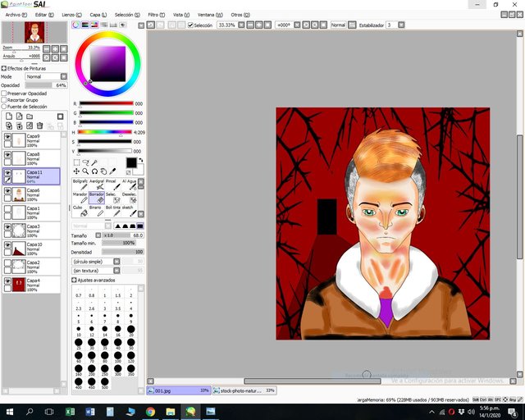Toggle the color wheel panel icon
This screenshot has width=525, height=420.
point(75,25)
